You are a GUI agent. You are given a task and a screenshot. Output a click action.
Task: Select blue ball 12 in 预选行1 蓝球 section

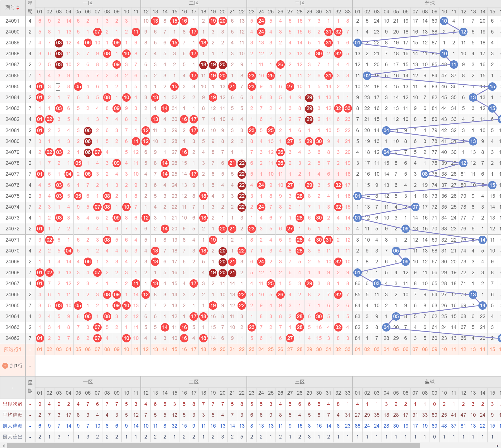pyautogui.click(x=464, y=349)
